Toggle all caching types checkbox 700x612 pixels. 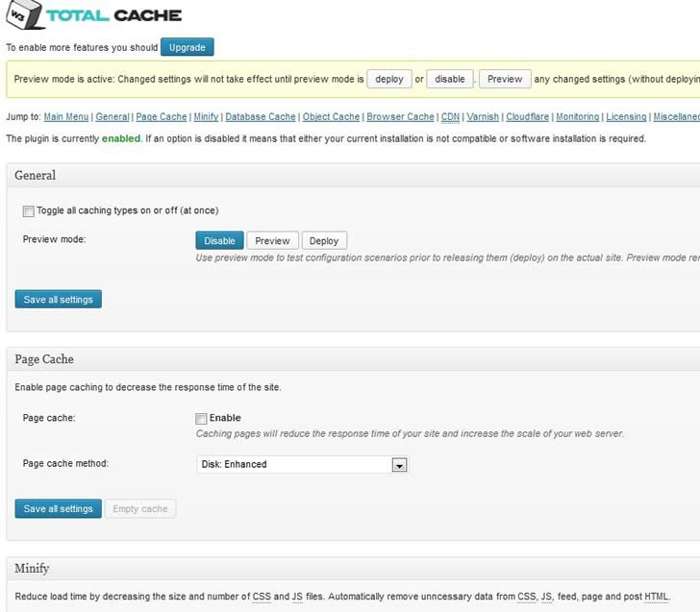28,211
